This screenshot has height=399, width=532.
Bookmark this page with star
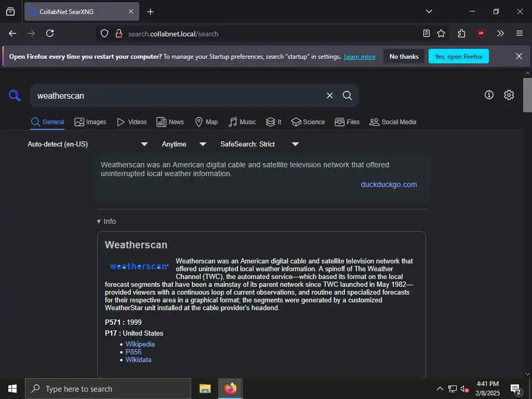click(x=441, y=33)
